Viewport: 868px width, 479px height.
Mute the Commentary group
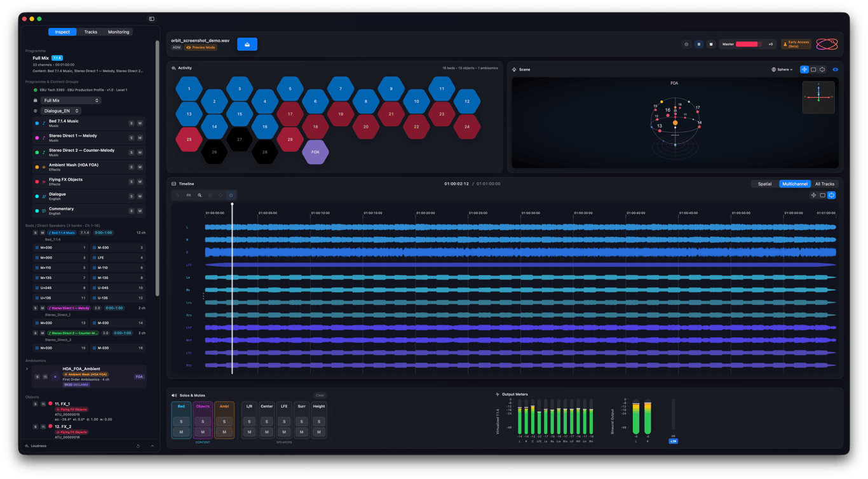(140, 211)
